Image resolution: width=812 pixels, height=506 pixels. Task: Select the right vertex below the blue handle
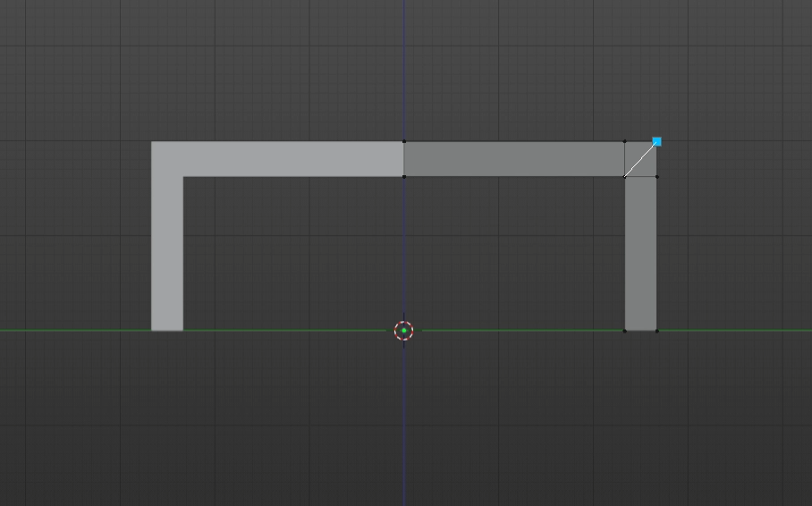tap(656, 176)
